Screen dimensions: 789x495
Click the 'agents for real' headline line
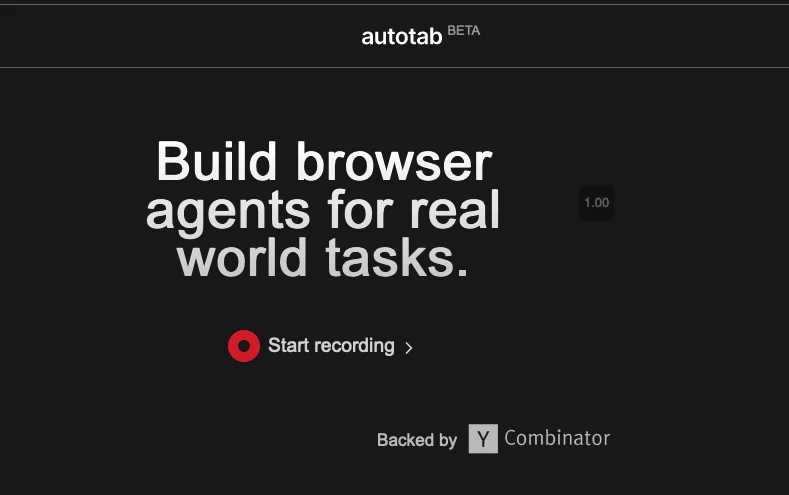click(323, 210)
